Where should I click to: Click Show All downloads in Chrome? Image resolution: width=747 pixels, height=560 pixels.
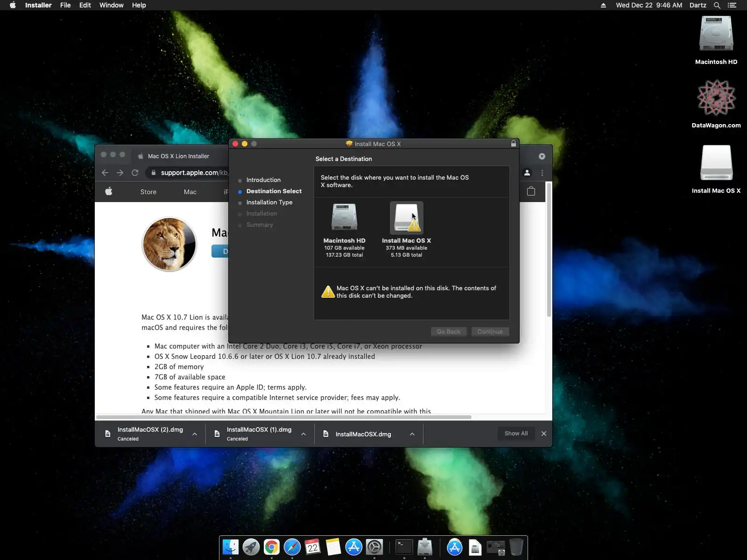tap(516, 434)
